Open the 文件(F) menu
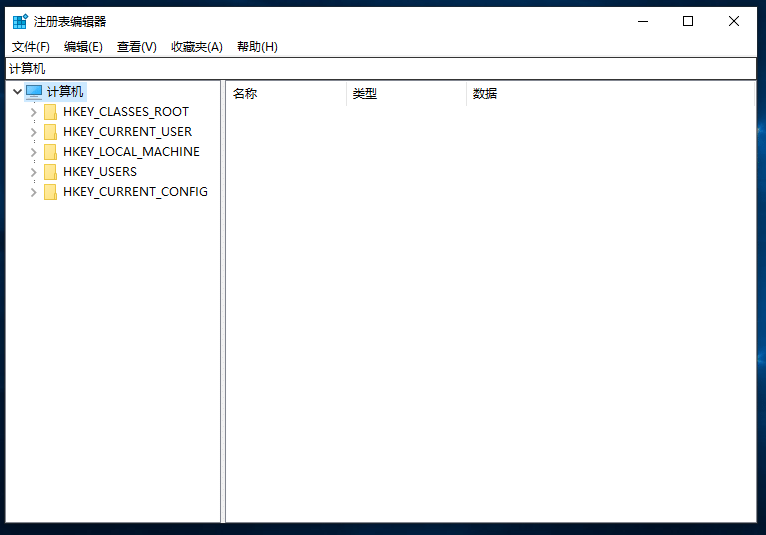This screenshot has height=535, width=766. click(x=30, y=47)
